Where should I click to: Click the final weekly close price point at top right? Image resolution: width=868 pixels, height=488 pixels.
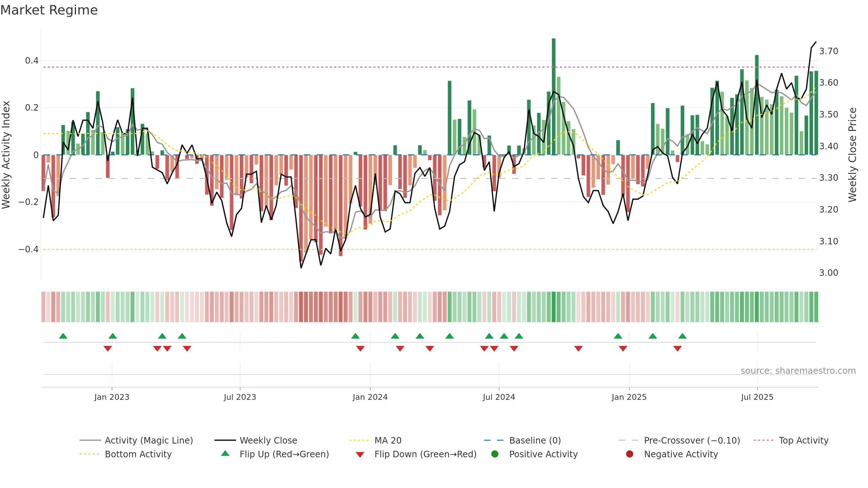[816, 42]
